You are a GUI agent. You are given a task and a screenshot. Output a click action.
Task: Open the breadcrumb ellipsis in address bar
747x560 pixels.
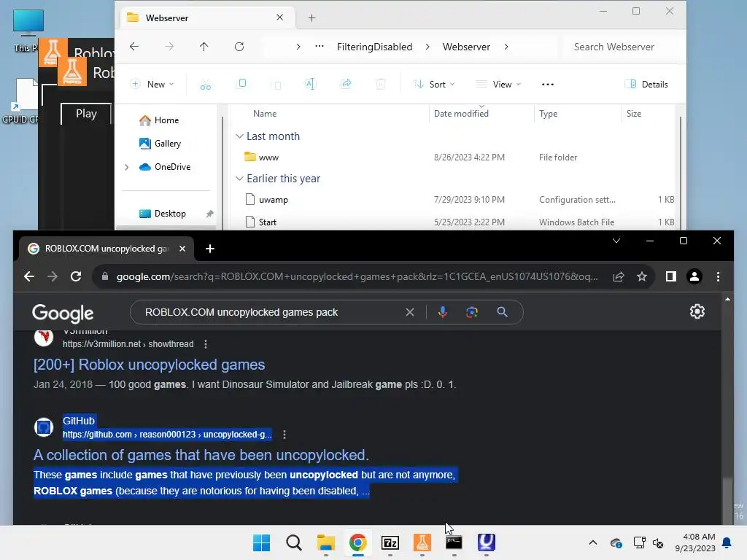pyautogui.click(x=320, y=47)
